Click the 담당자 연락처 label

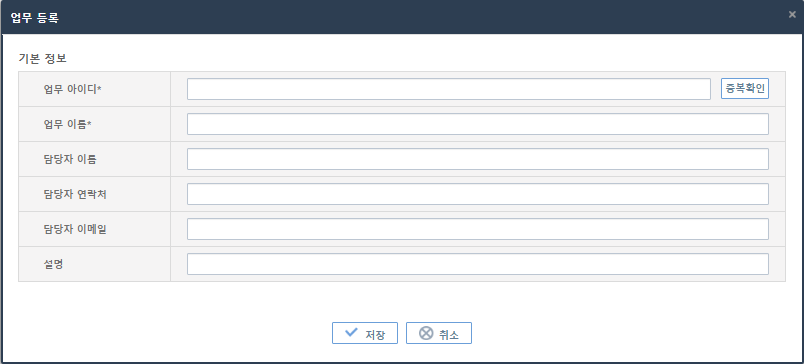pyautogui.click(x=75, y=194)
